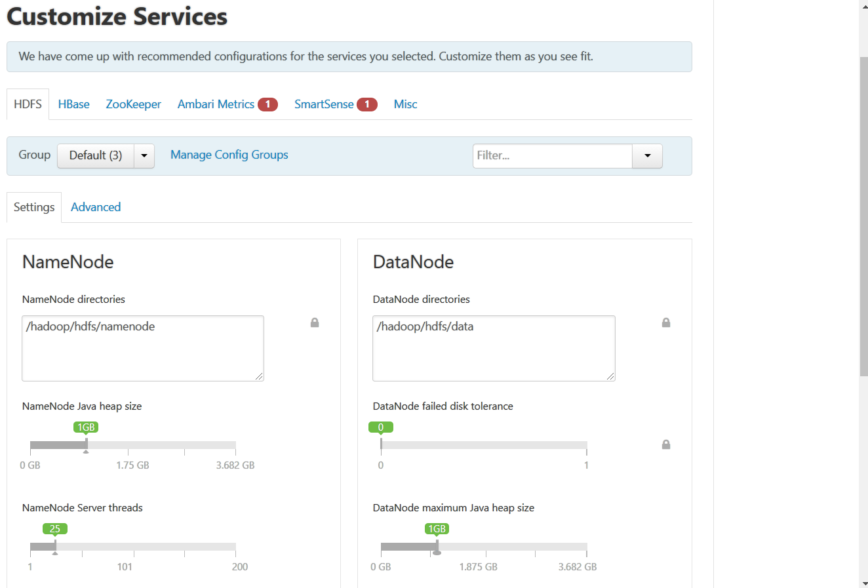Click the 1.75 GB slider label

pos(132,465)
